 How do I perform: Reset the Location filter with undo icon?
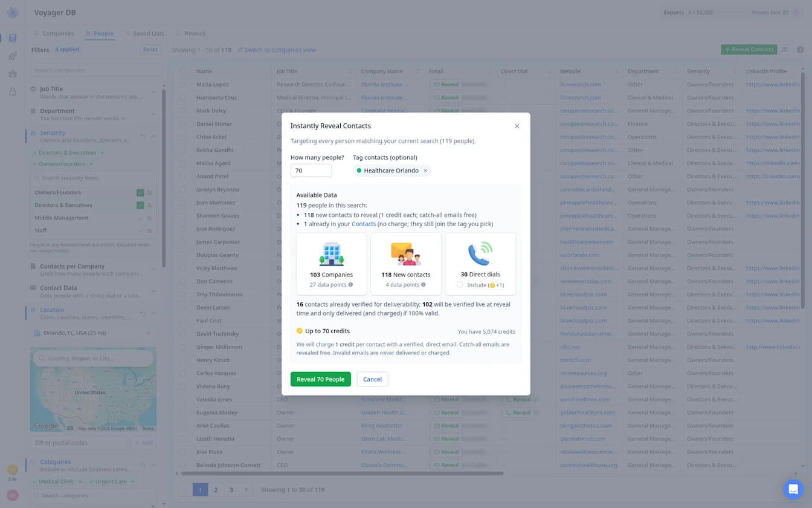[x=143, y=313]
